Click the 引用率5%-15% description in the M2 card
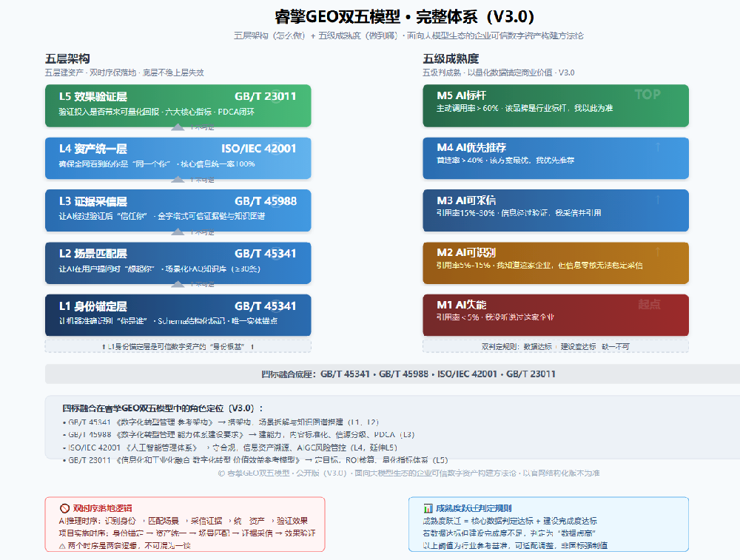Screen dimensions: 740x560 pos(539,265)
